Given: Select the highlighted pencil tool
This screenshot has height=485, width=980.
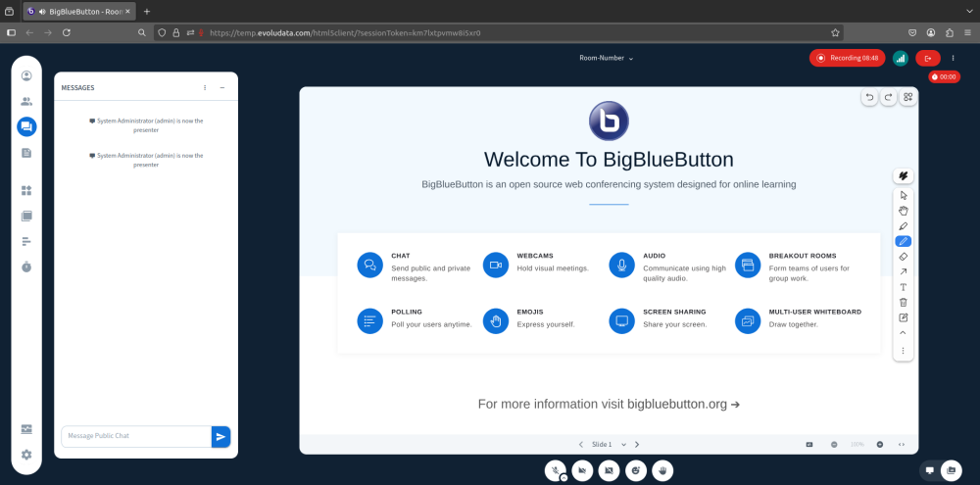Looking at the screenshot, I should pos(904,241).
